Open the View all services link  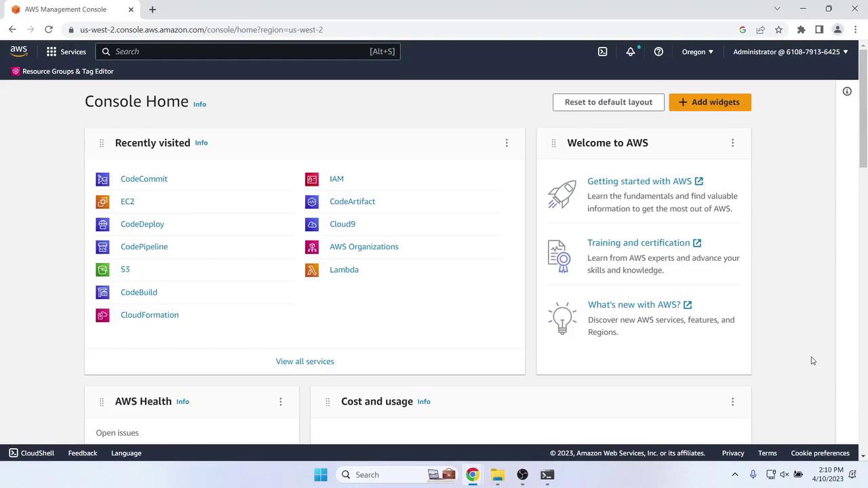[305, 361]
